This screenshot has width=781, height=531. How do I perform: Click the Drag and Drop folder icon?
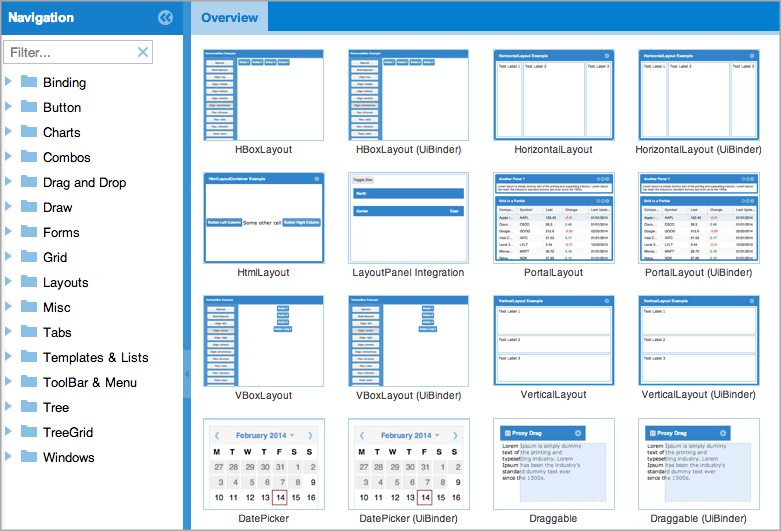click(29, 181)
